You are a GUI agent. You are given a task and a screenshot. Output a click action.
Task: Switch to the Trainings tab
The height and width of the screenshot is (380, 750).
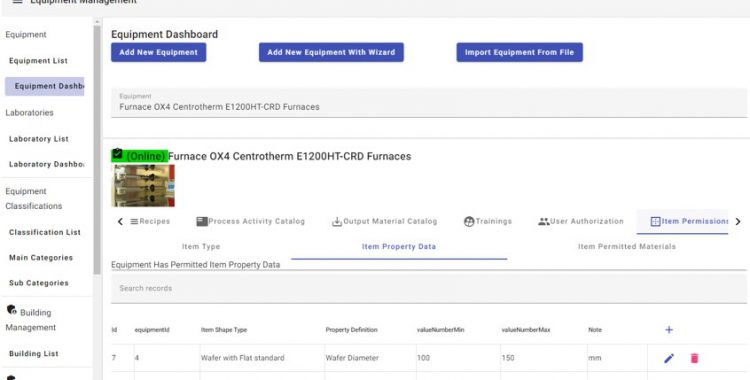488,221
